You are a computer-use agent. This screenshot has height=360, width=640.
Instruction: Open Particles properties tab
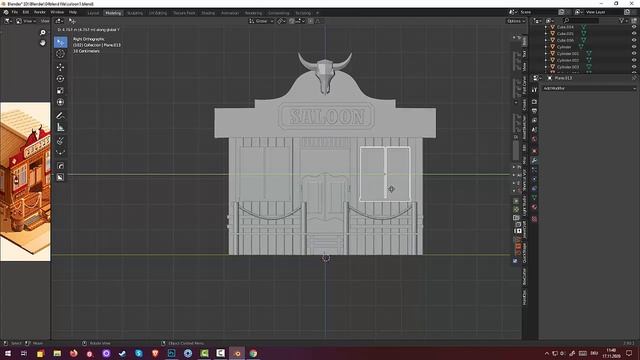point(534,170)
